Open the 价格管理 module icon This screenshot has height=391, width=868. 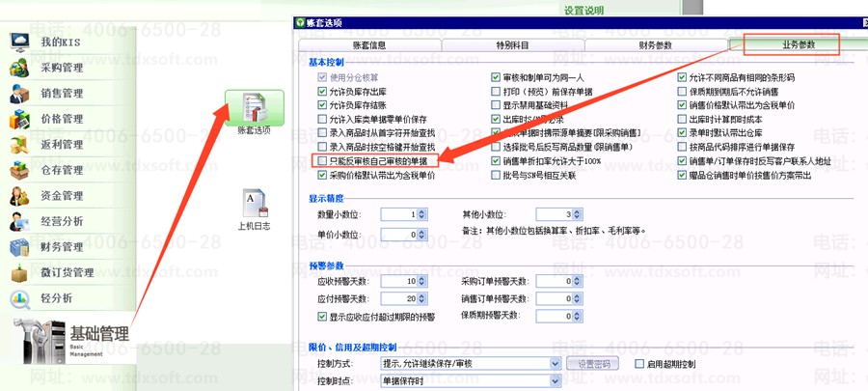coord(20,119)
